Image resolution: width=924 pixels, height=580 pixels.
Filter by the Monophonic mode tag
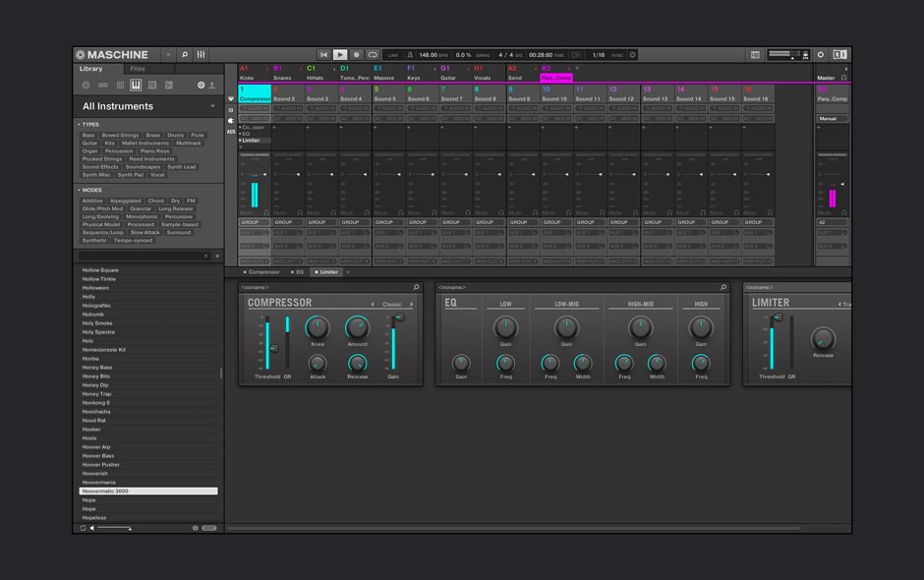click(x=142, y=216)
